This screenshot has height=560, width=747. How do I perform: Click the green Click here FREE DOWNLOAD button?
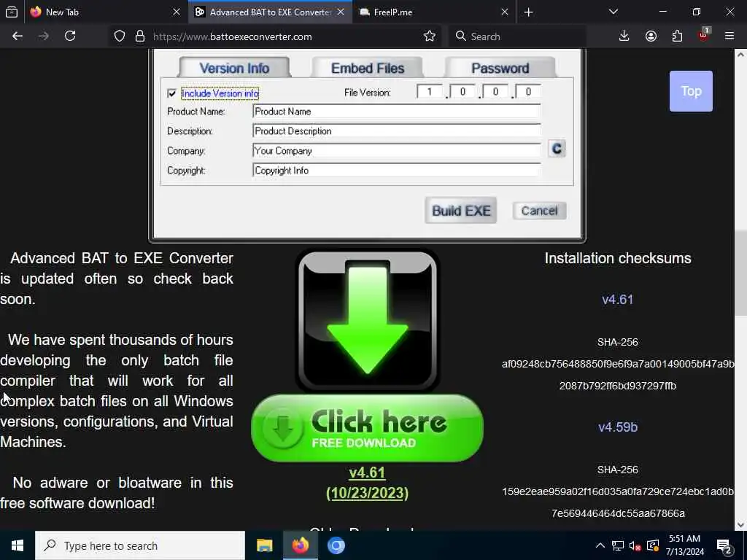tap(368, 427)
